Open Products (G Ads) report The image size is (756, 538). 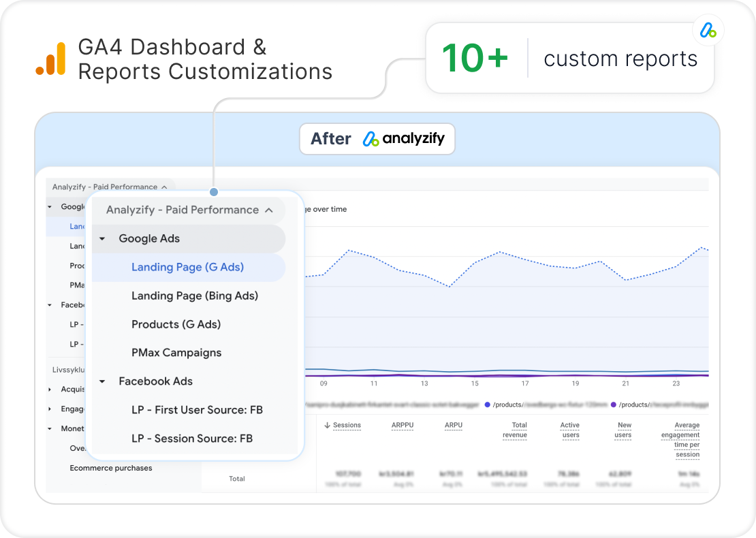176,324
